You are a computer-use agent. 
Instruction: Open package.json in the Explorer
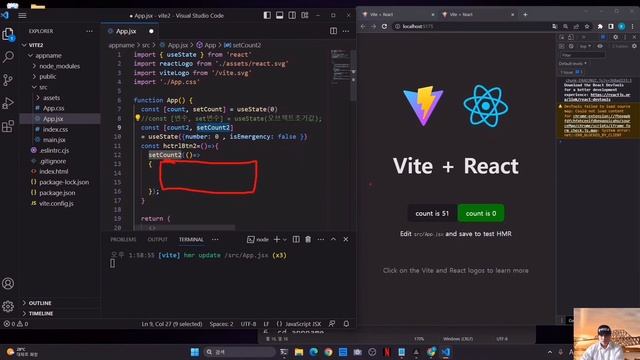[57, 193]
